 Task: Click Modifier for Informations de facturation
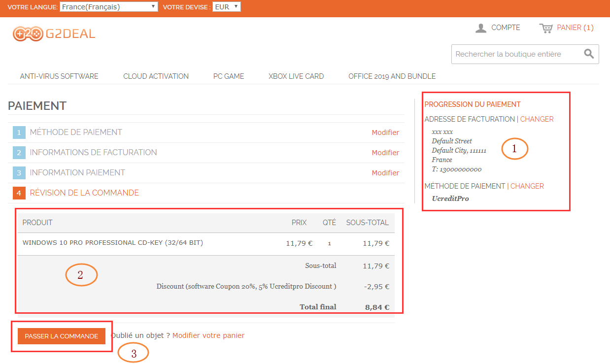(385, 153)
